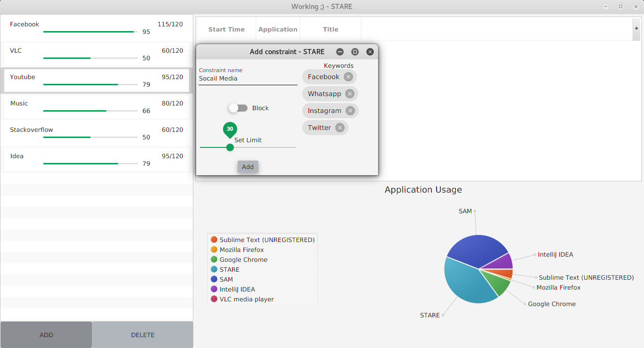Click the Application Usage chart title
The image size is (644, 348).
(423, 190)
